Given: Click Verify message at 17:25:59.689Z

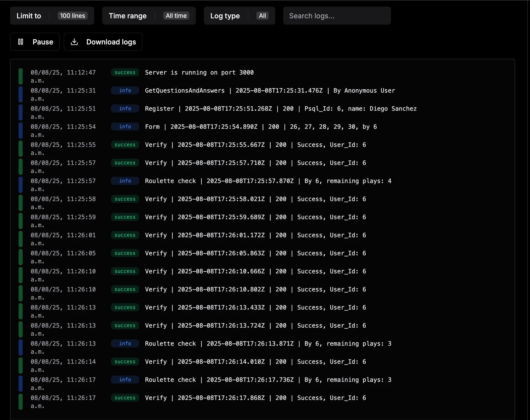Looking at the screenshot, I should (x=255, y=217).
